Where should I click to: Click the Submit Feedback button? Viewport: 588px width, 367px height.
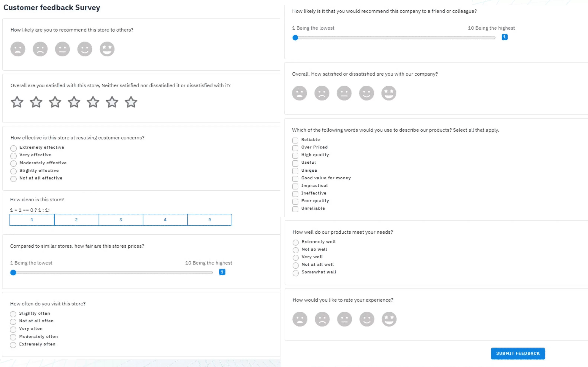(x=518, y=353)
